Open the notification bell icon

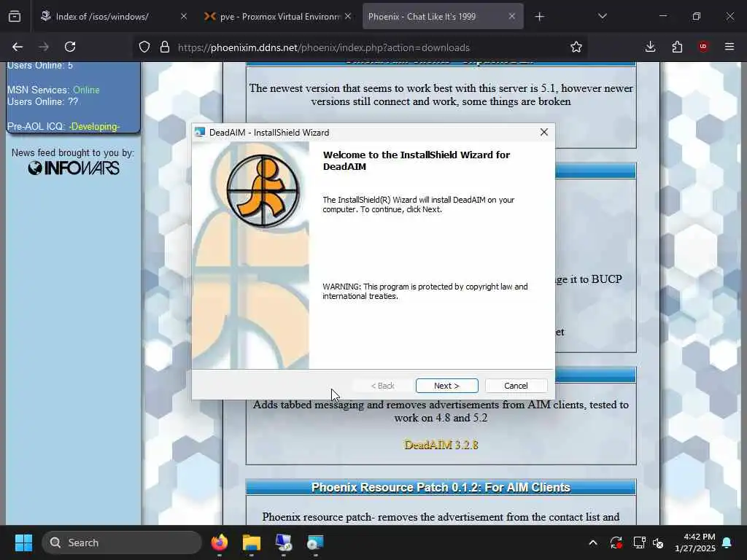(x=727, y=542)
